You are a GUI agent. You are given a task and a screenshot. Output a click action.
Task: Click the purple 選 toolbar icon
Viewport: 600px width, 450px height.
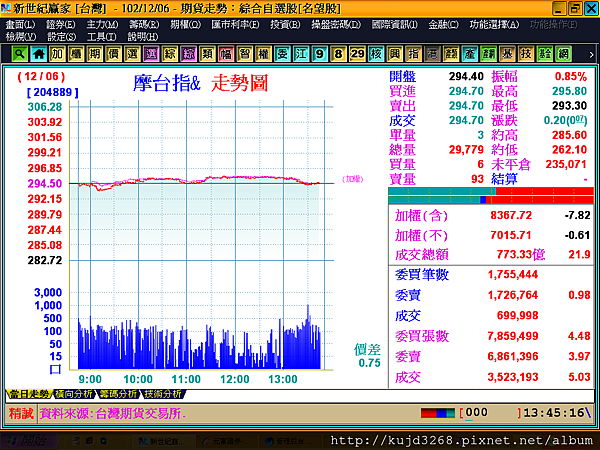[x=151, y=54]
